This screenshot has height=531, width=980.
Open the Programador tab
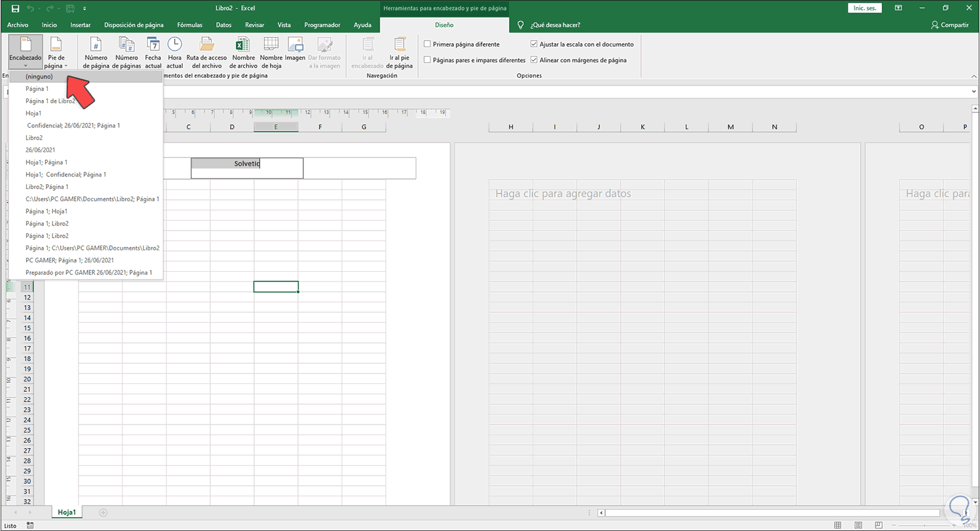click(322, 25)
